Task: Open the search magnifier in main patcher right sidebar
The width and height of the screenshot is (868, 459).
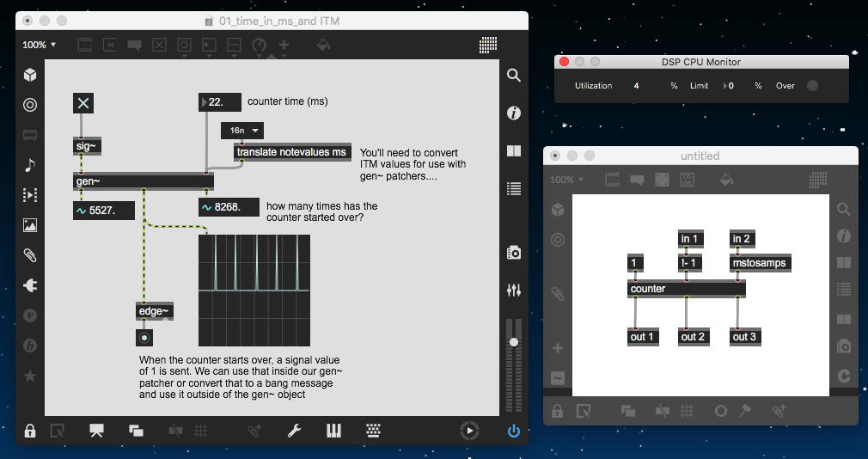Action: click(514, 76)
